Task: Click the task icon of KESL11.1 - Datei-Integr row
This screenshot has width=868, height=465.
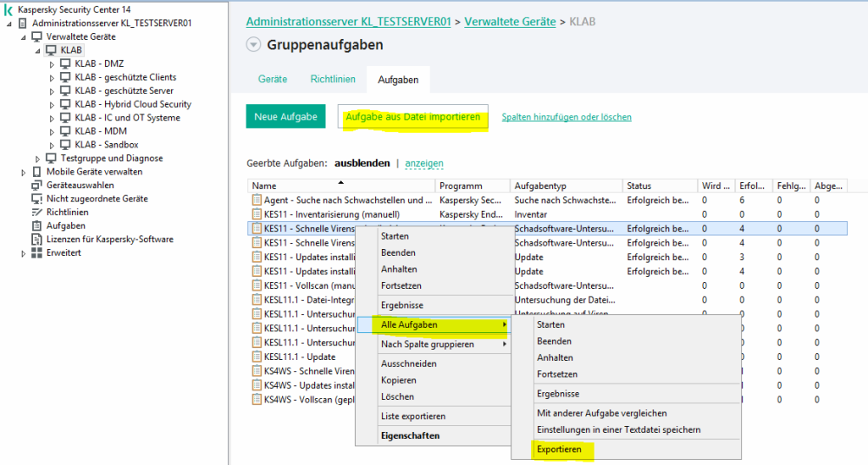Action: pos(256,300)
